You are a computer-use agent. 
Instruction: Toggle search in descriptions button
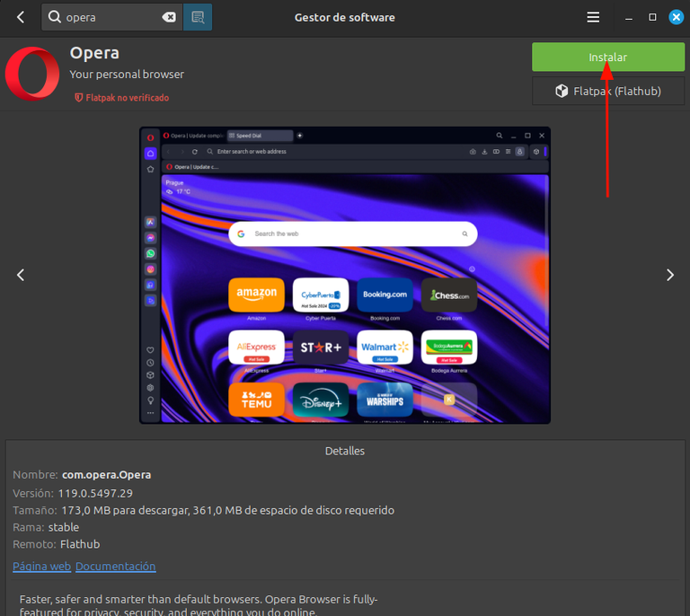click(198, 17)
